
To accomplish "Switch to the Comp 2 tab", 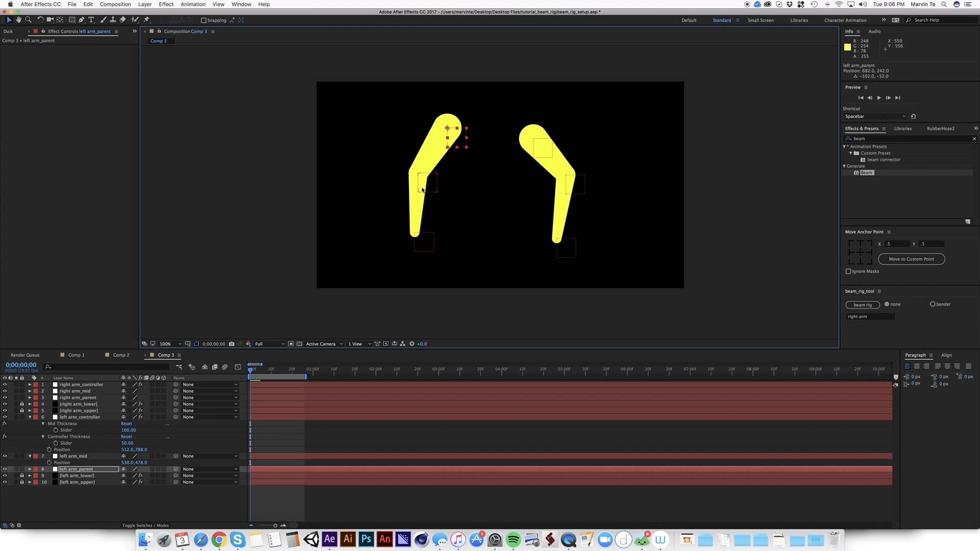I will pos(120,355).
